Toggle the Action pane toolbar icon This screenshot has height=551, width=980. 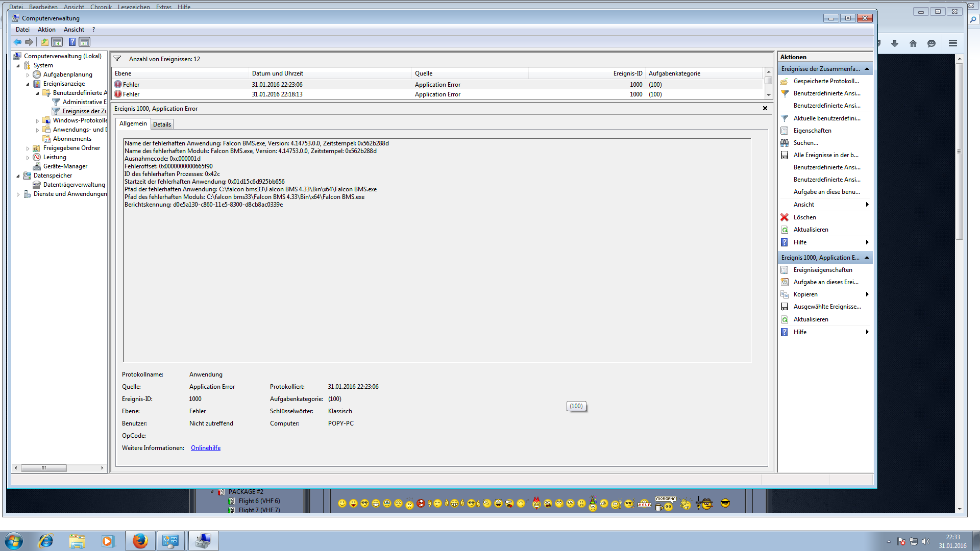coord(85,42)
